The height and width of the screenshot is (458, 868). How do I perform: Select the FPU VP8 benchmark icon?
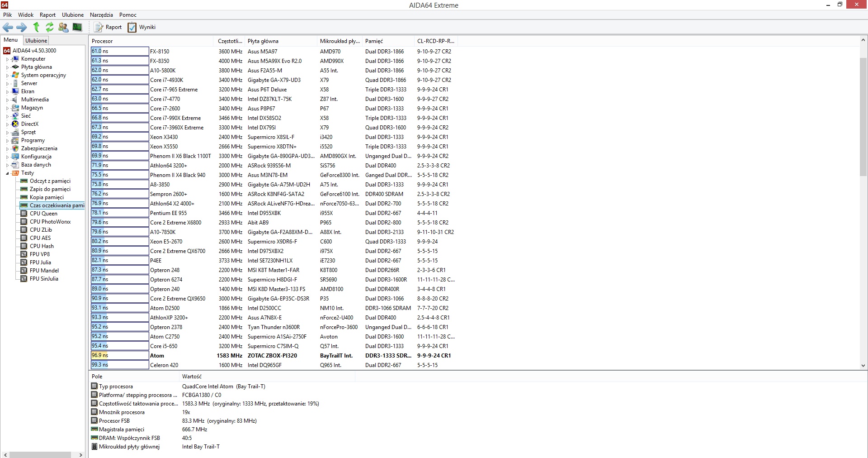click(24, 254)
